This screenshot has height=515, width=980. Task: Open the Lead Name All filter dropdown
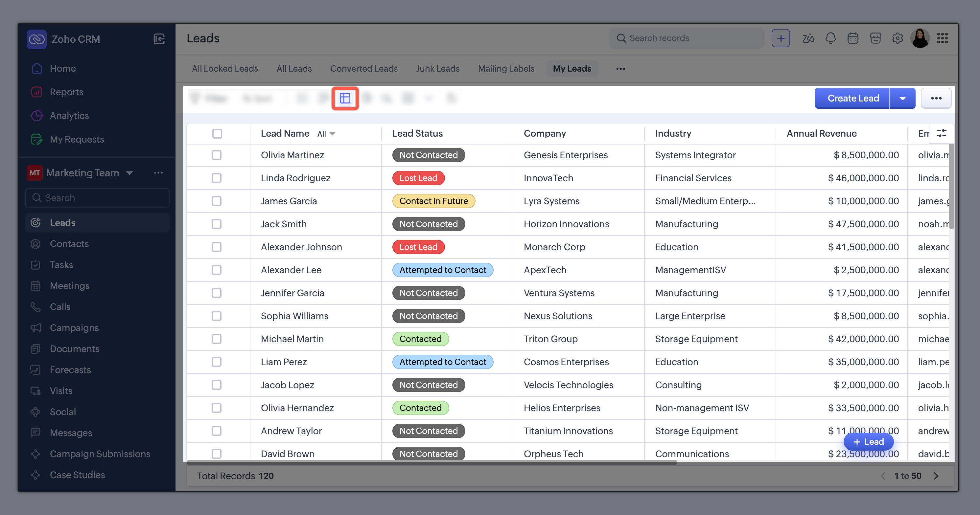tap(326, 134)
